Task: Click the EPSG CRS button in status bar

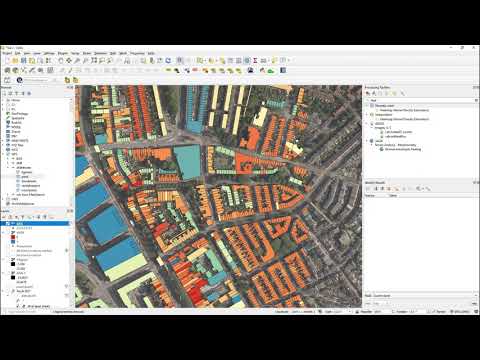Action: (x=461, y=312)
